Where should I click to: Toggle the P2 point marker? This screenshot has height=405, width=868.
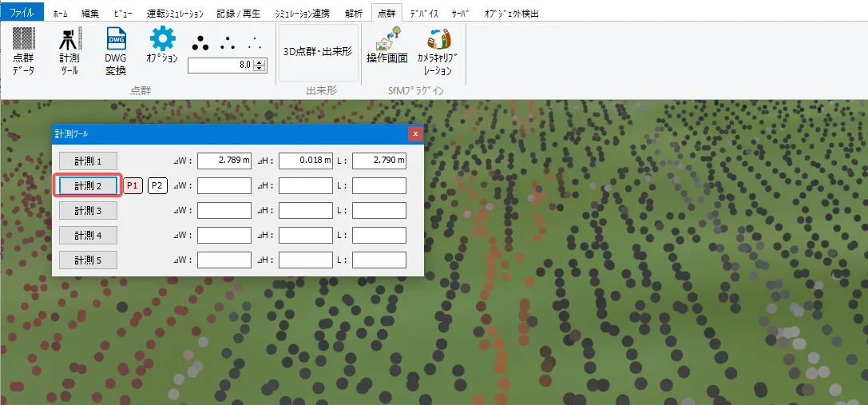(x=157, y=185)
